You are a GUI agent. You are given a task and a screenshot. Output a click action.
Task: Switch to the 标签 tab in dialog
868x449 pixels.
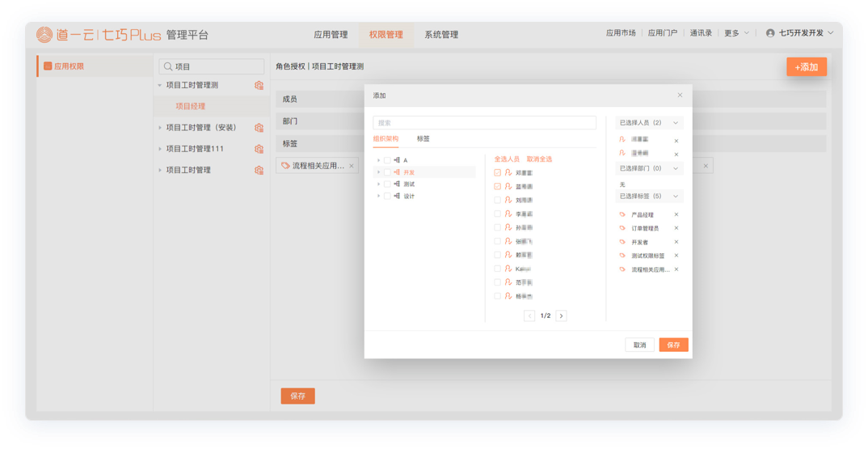(423, 139)
